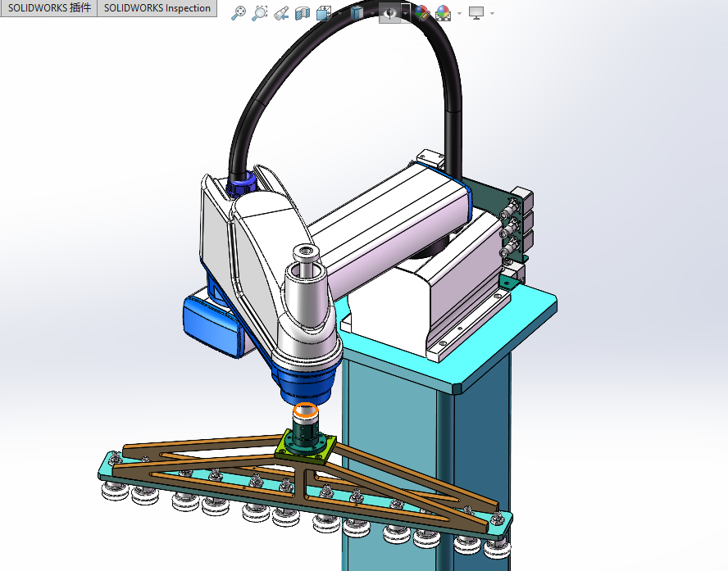The height and width of the screenshot is (571, 728).
Task: Enable the Section View tool
Action: click(x=303, y=13)
